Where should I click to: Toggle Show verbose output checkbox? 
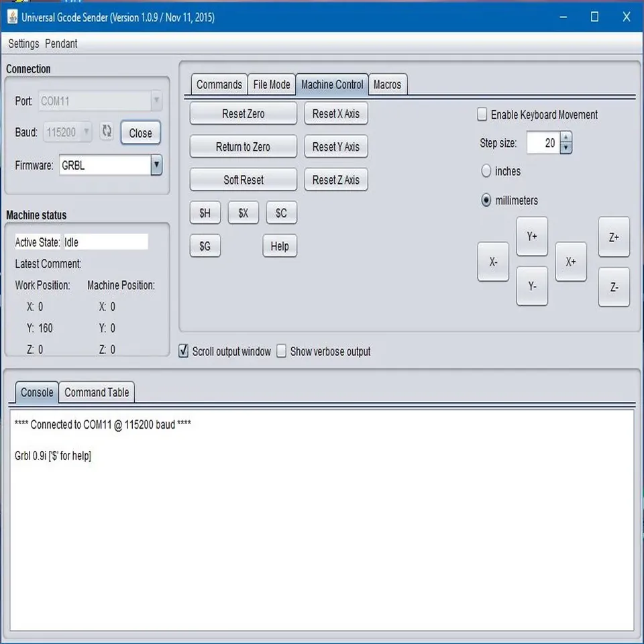pyautogui.click(x=282, y=352)
